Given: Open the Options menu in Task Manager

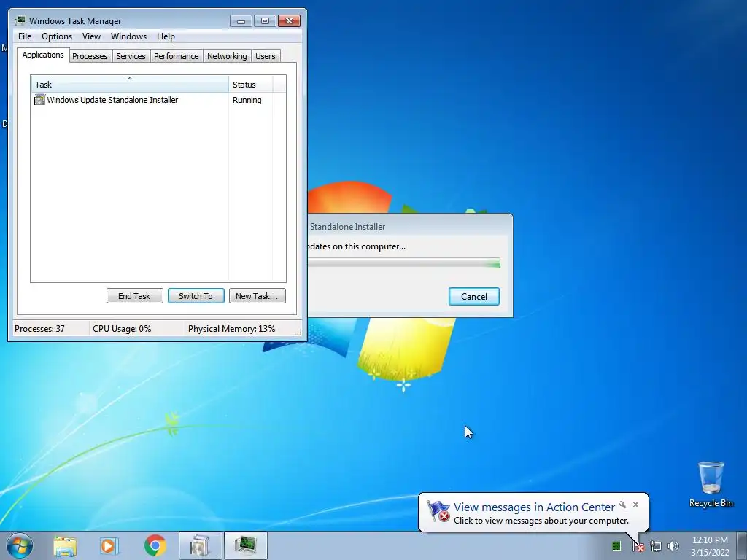Looking at the screenshot, I should point(57,36).
